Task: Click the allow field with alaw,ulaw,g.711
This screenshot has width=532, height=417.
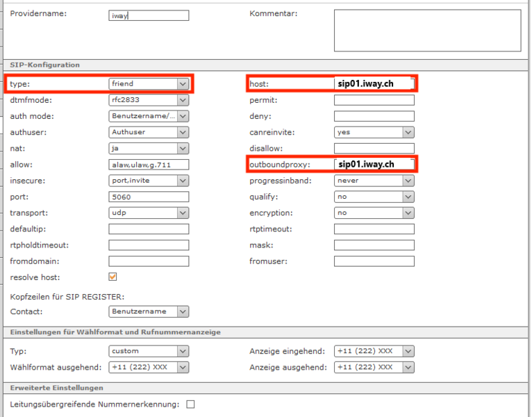Action: [149, 165]
